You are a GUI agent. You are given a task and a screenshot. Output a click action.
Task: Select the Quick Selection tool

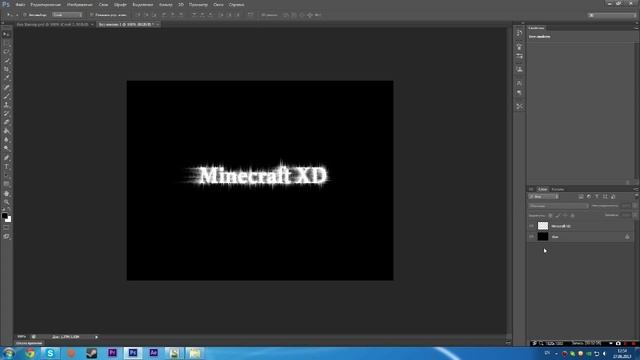point(7,61)
